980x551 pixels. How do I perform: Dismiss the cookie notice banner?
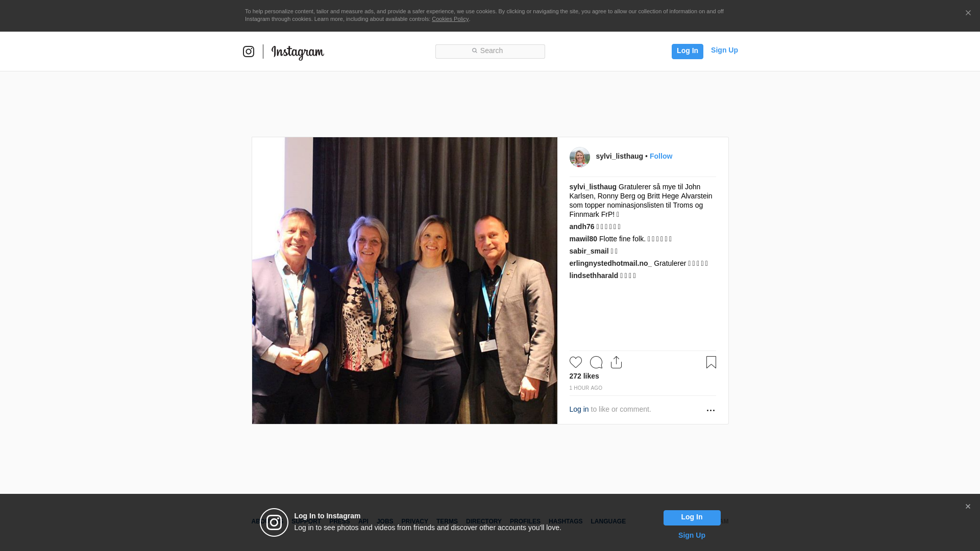(968, 13)
